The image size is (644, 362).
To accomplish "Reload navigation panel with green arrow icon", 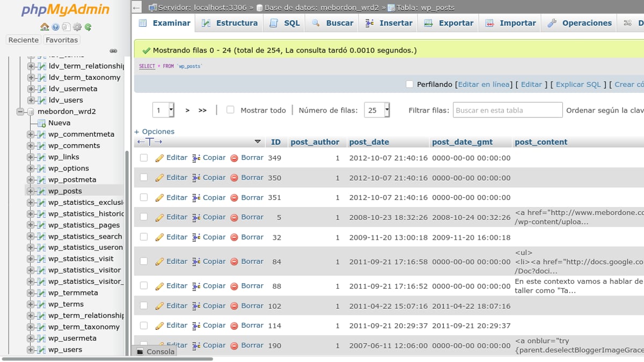I will pos(87,27).
